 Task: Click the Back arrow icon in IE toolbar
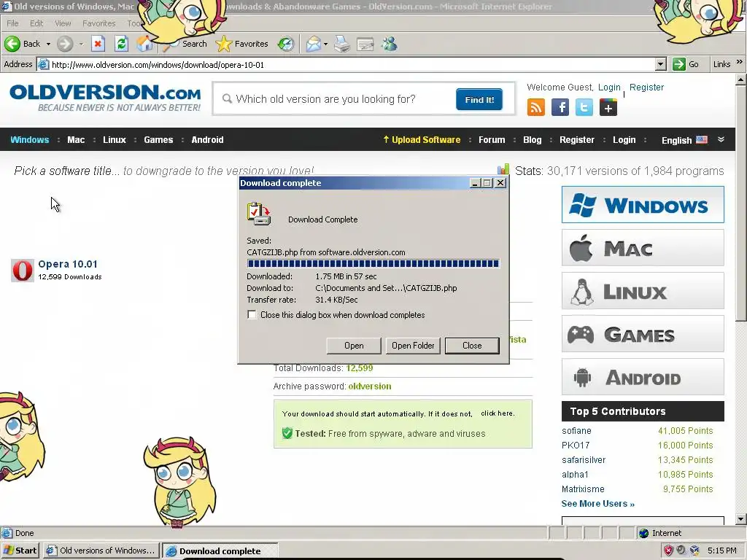coord(12,44)
